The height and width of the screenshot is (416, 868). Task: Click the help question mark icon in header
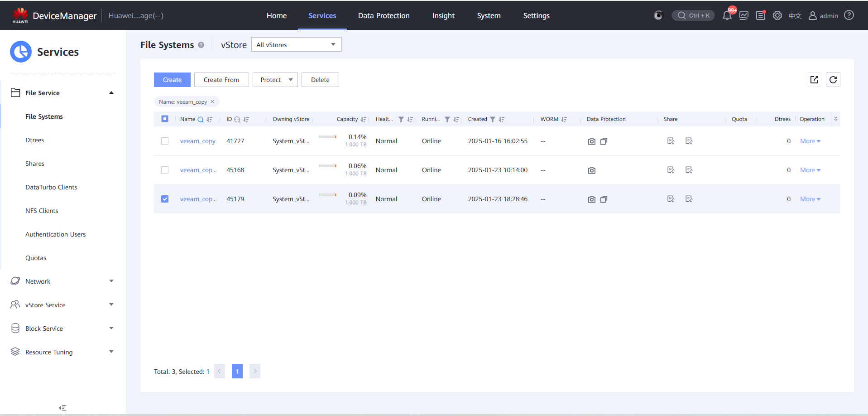(x=849, y=15)
